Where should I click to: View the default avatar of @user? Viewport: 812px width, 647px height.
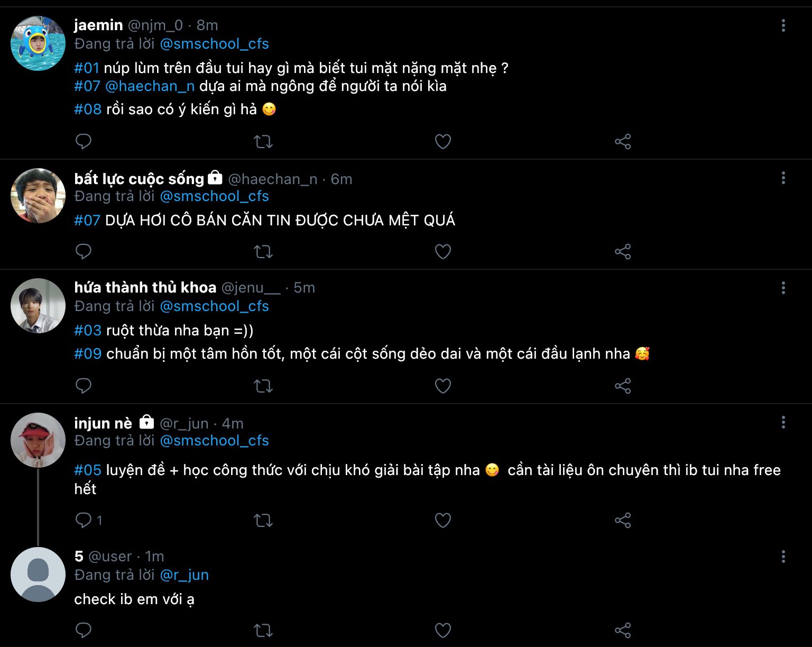38,575
